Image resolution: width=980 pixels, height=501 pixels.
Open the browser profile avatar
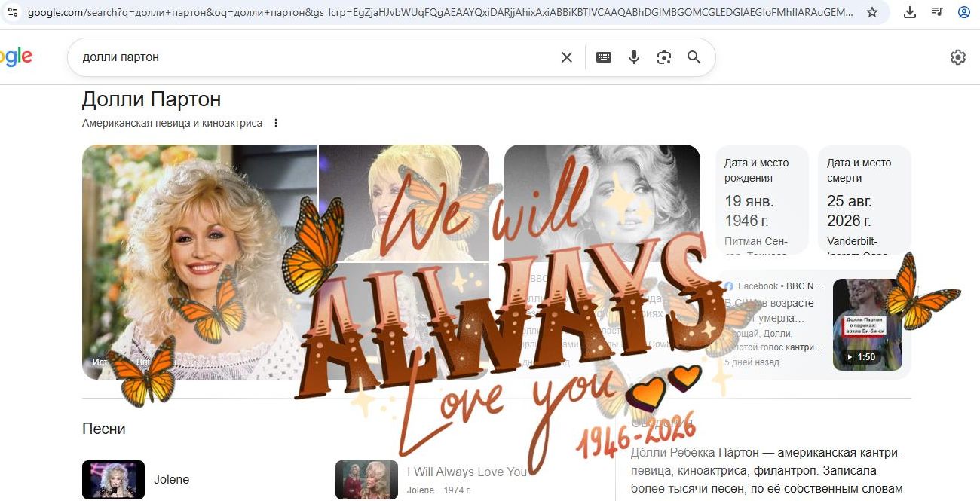click(964, 12)
